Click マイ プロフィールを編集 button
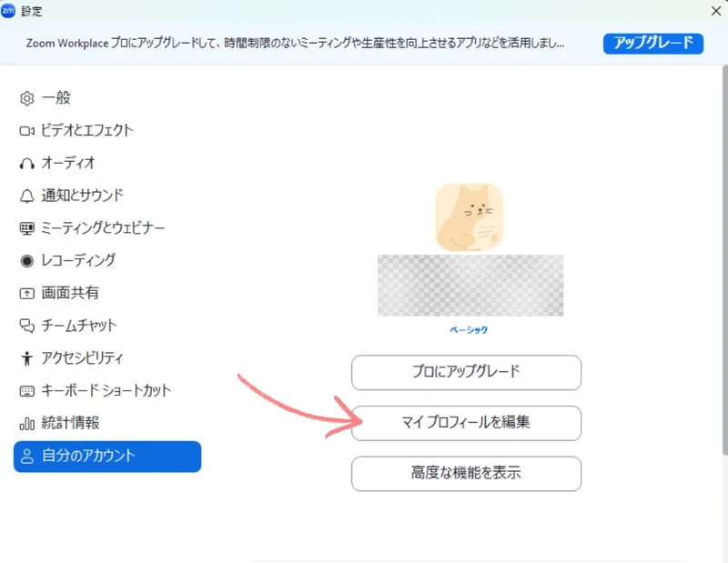The image size is (728, 563). click(x=466, y=423)
